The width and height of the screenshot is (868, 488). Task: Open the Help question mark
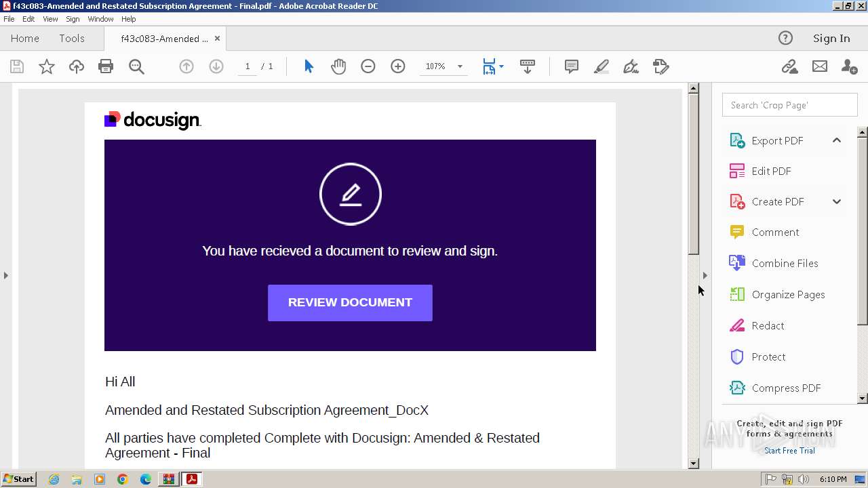point(785,39)
